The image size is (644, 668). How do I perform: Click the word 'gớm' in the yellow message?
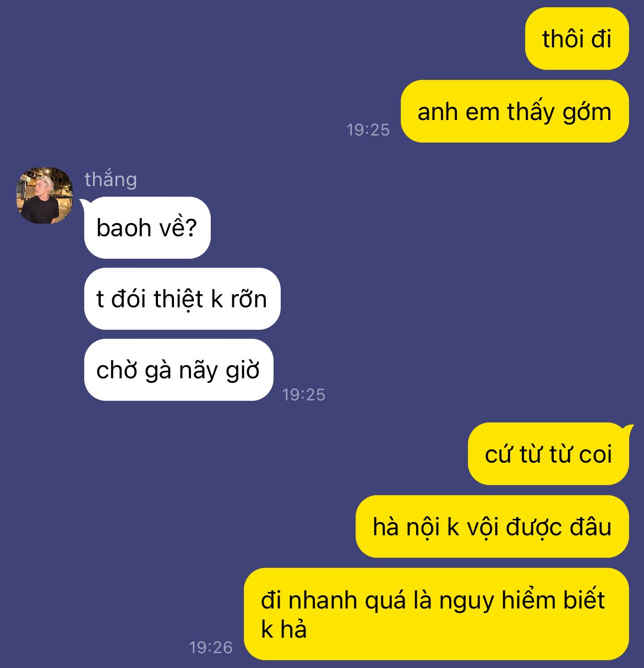586,112
